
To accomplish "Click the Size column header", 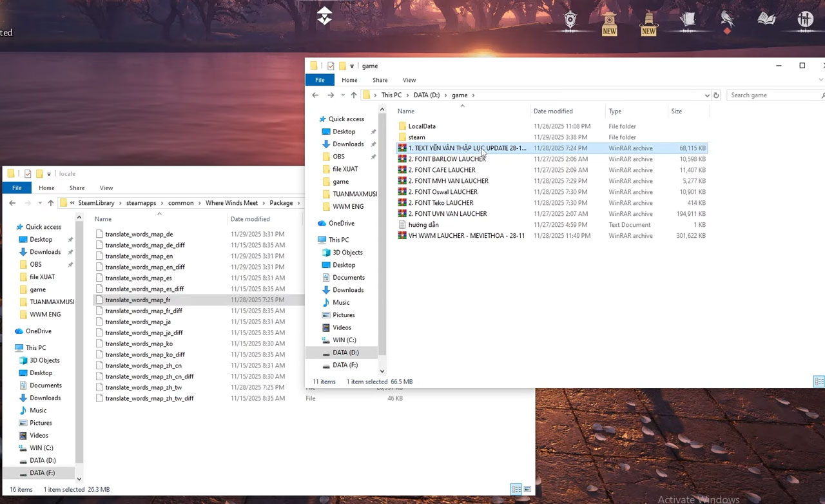I will [676, 111].
